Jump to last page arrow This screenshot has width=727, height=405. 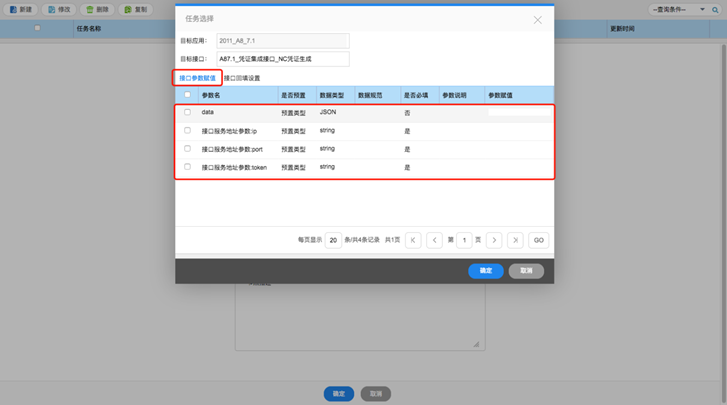coord(515,240)
